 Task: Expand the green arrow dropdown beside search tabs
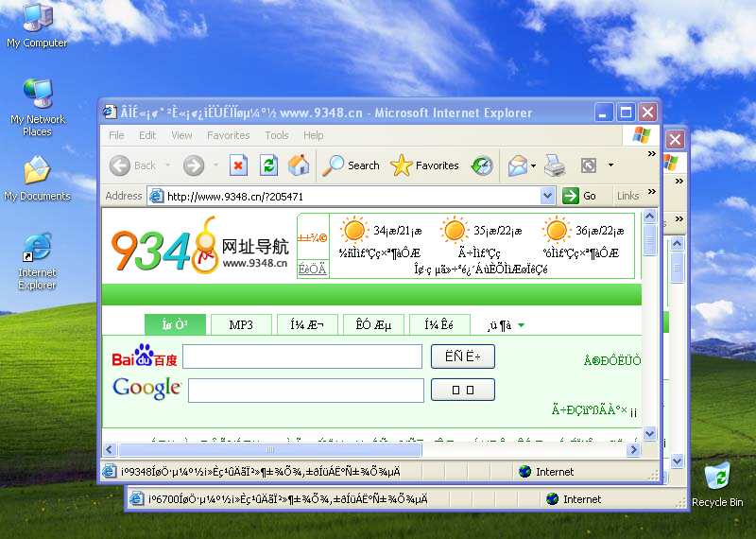522,325
